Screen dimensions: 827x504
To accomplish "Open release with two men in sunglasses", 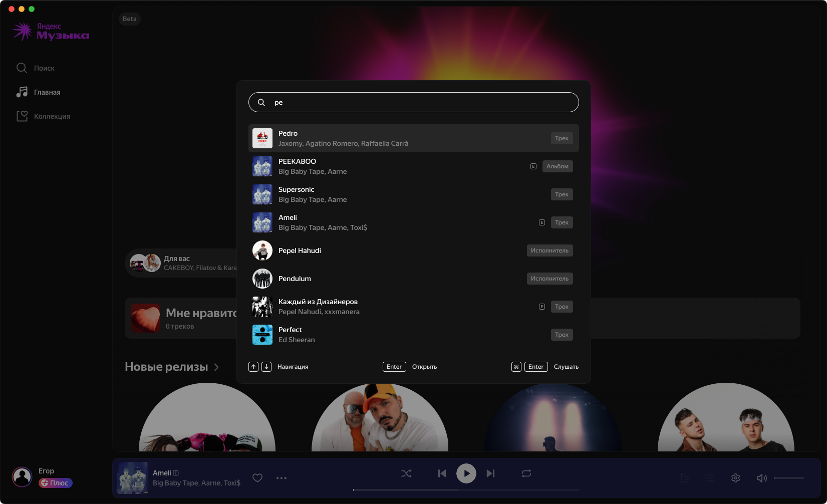I will pos(380,417).
